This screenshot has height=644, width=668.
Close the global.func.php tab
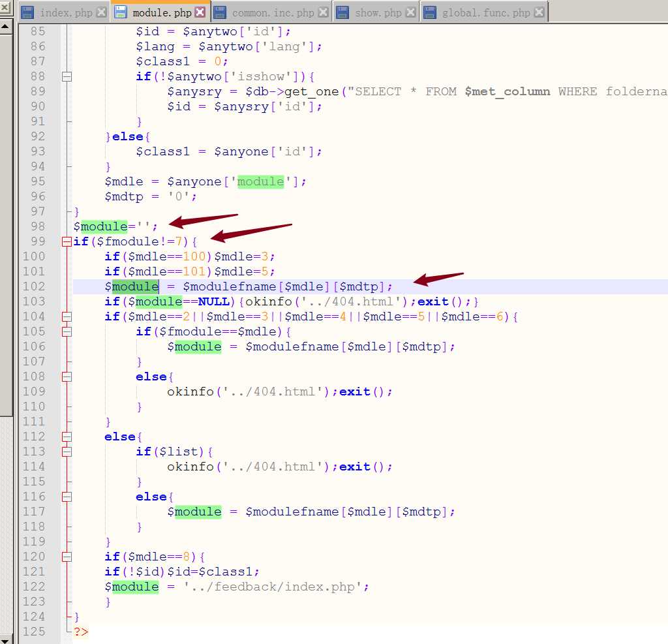tap(539, 12)
